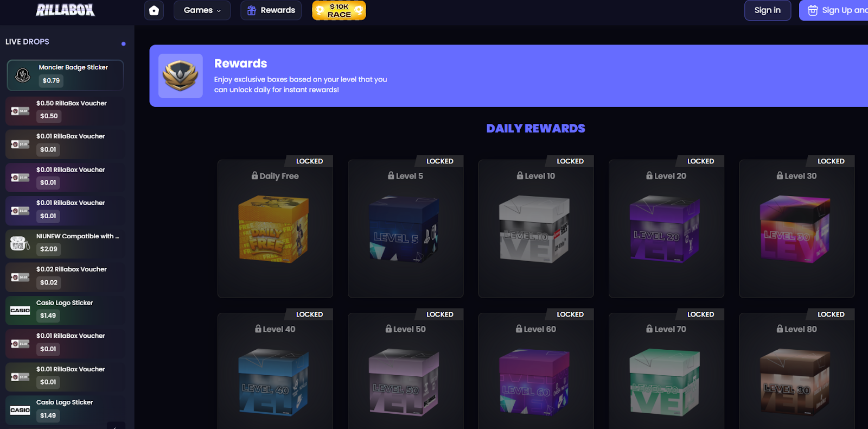Click the Sign in button
Screen dimensions: 868x429
coord(767,10)
